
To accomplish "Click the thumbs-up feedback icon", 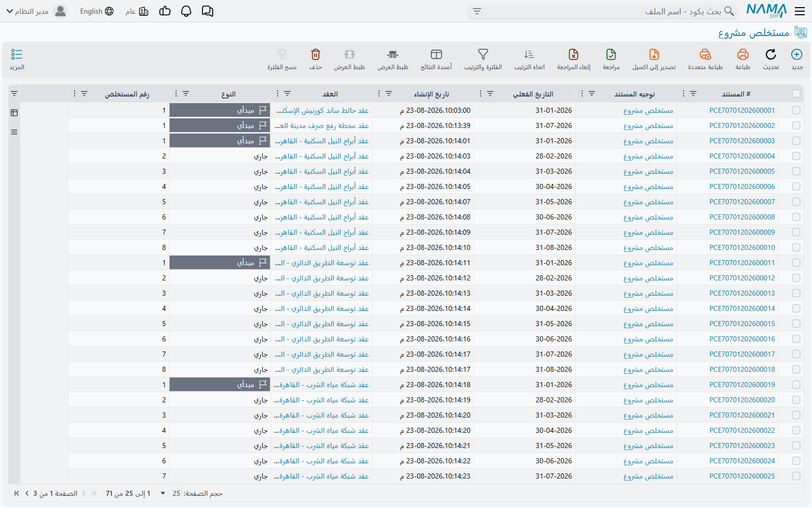I will pyautogui.click(x=165, y=11).
